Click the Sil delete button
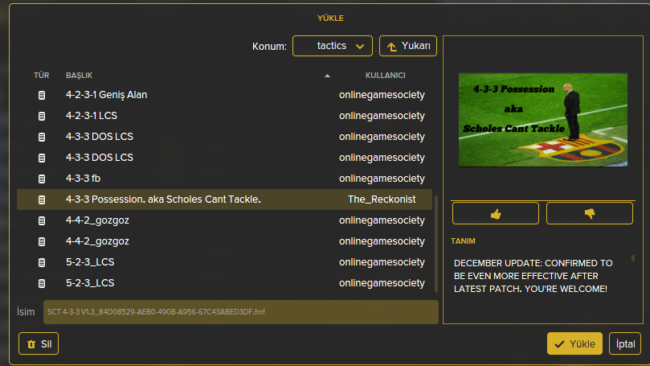 point(39,344)
